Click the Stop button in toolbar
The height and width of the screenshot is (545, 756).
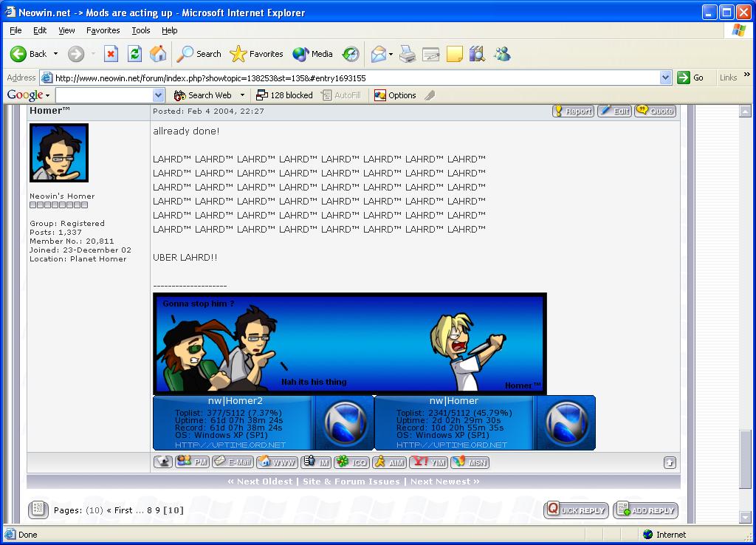tap(111, 54)
